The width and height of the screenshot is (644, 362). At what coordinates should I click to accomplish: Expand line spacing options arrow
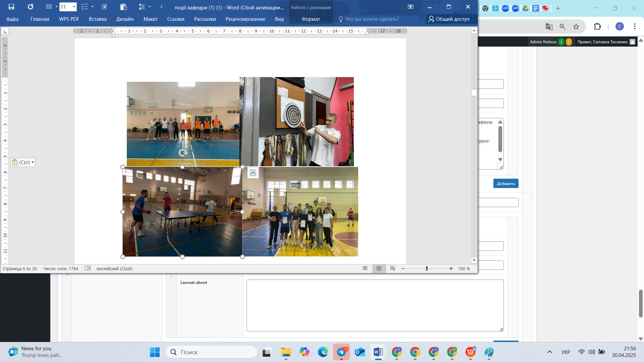click(150, 7)
